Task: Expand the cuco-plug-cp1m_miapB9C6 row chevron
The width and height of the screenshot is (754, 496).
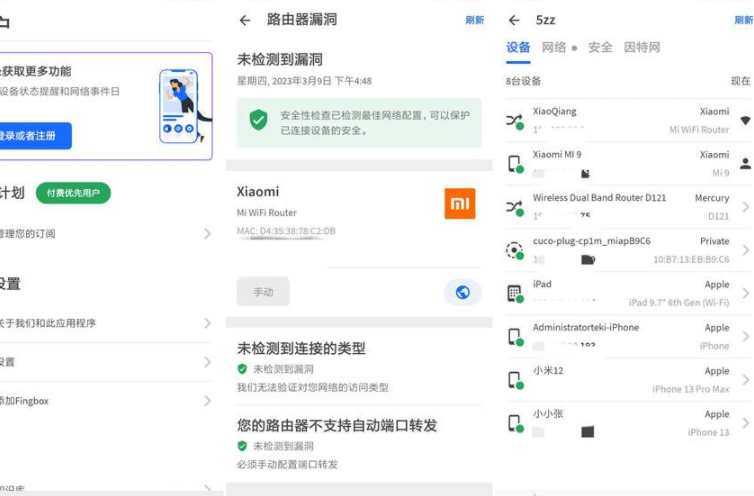Action: click(746, 250)
